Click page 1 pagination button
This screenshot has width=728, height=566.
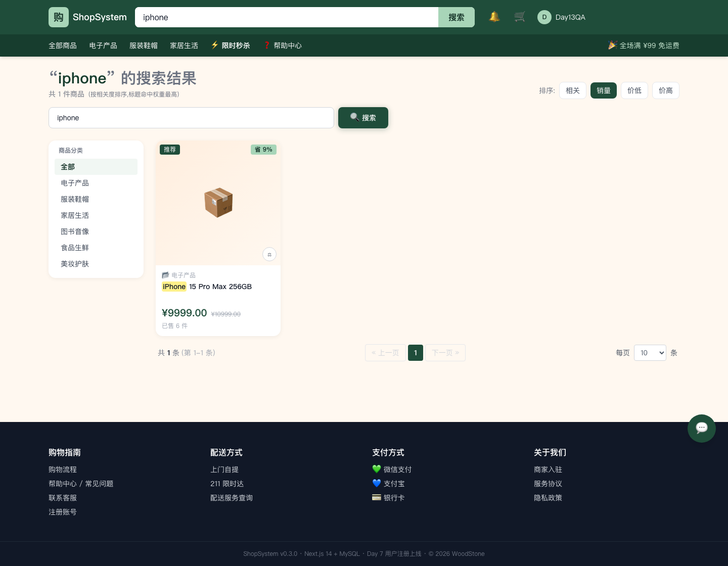tap(416, 353)
